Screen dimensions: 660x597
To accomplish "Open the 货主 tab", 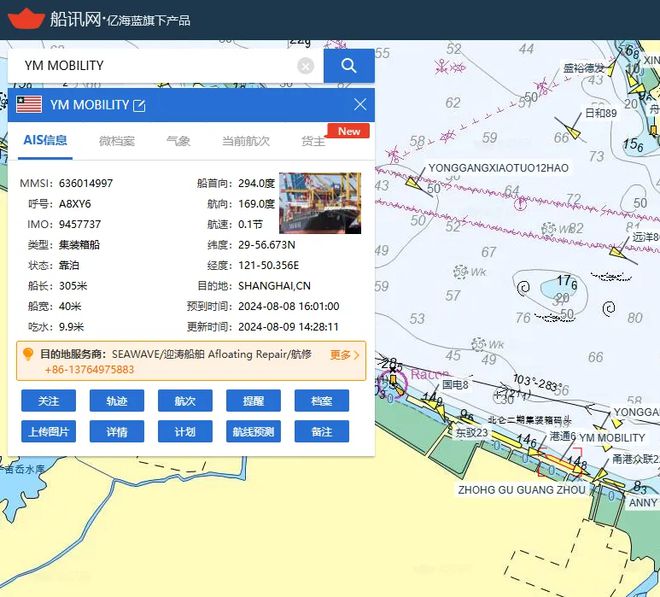I will pos(313,141).
